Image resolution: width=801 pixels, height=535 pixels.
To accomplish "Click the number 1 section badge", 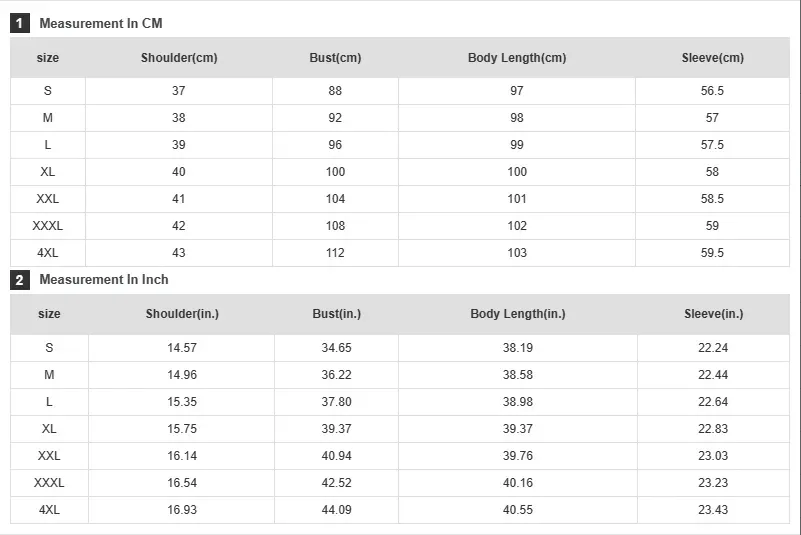I will [x=20, y=23].
